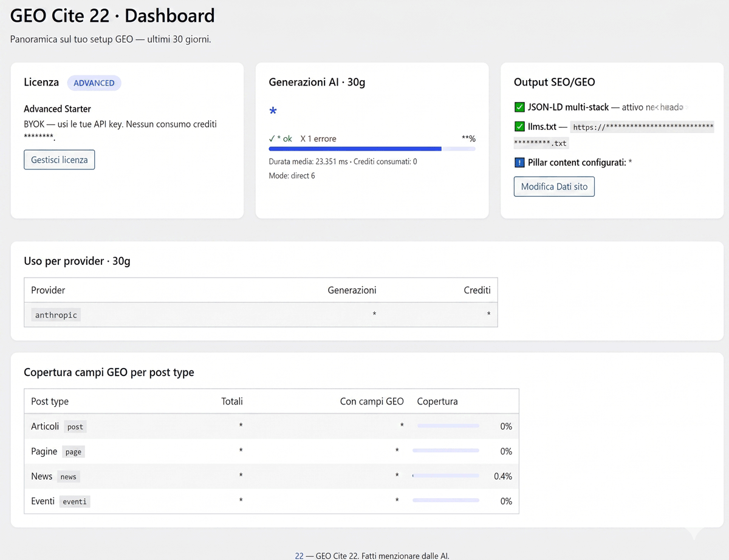The width and height of the screenshot is (729, 560).
Task: Click the ADVANCED license badge
Action: (94, 83)
